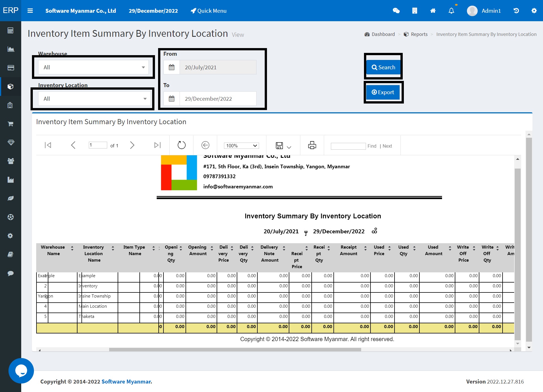Open the area chart sidebar module
The height and width of the screenshot is (392, 543).
(x=10, y=49)
